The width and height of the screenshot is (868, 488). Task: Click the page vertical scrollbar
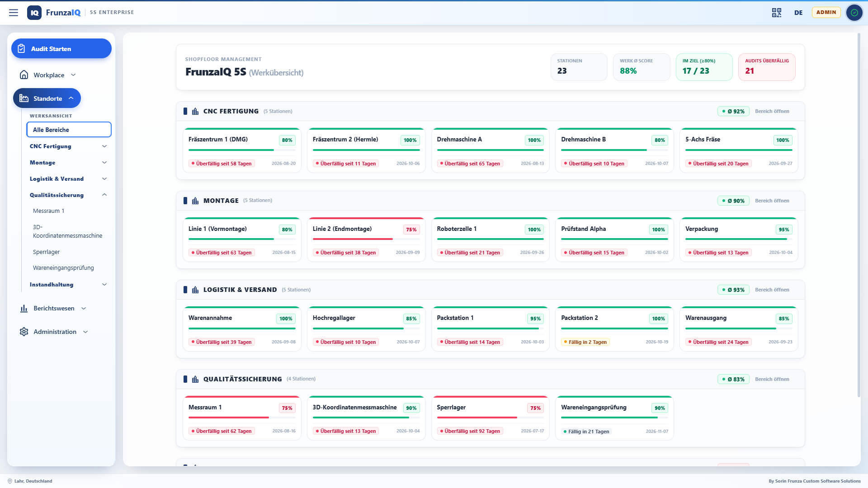point(859,215)
